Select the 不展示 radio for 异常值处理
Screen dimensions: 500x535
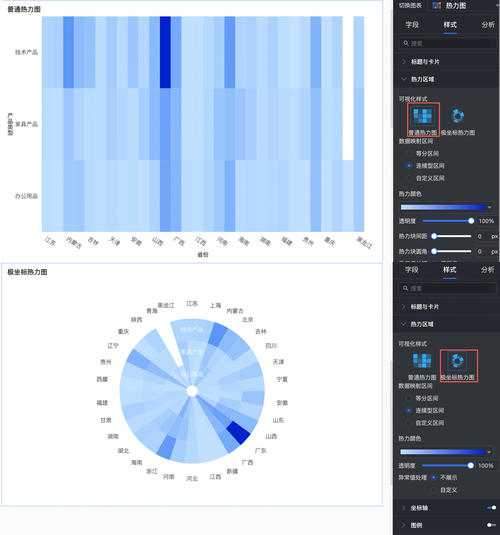coord(433,477)
